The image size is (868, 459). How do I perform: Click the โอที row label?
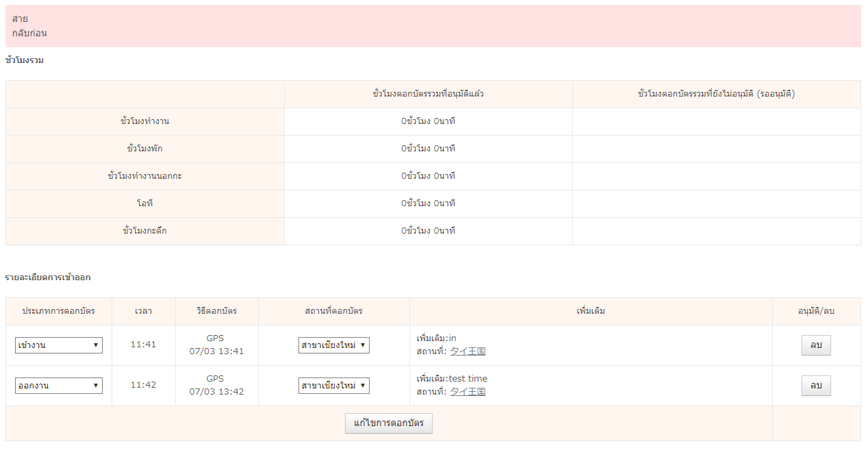[144, 203]
